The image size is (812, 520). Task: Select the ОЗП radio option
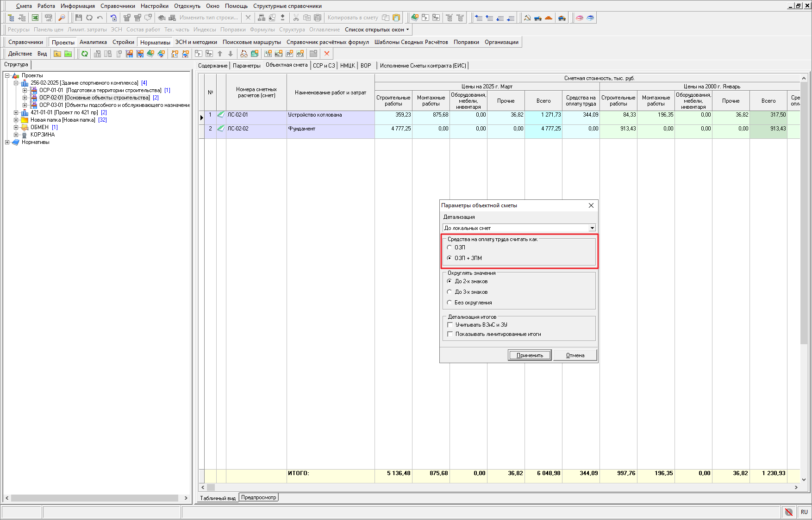coord(450,248)
